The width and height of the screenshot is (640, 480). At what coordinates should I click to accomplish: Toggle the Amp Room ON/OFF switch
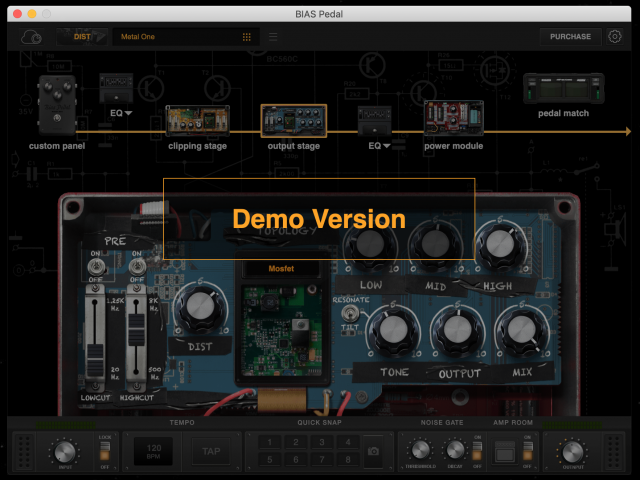pyautogui.click(x=528, y=451)
